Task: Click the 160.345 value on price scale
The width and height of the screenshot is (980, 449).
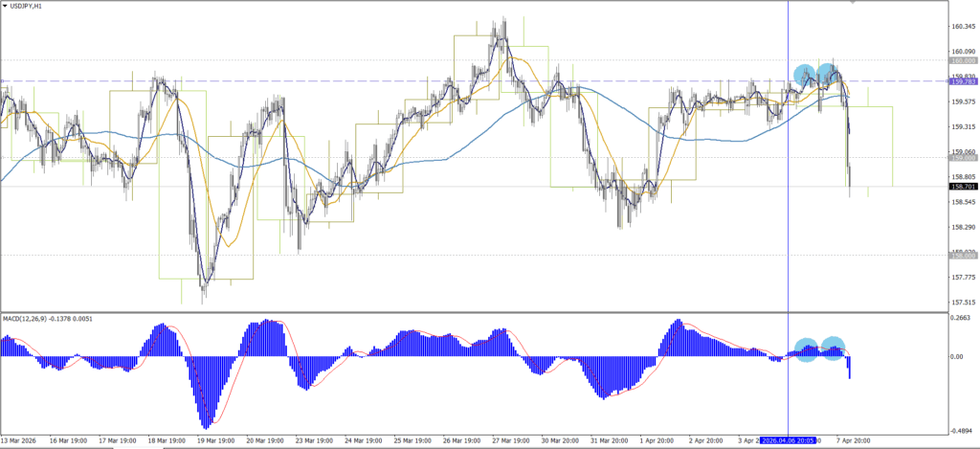Action: (x=963, y=27)
